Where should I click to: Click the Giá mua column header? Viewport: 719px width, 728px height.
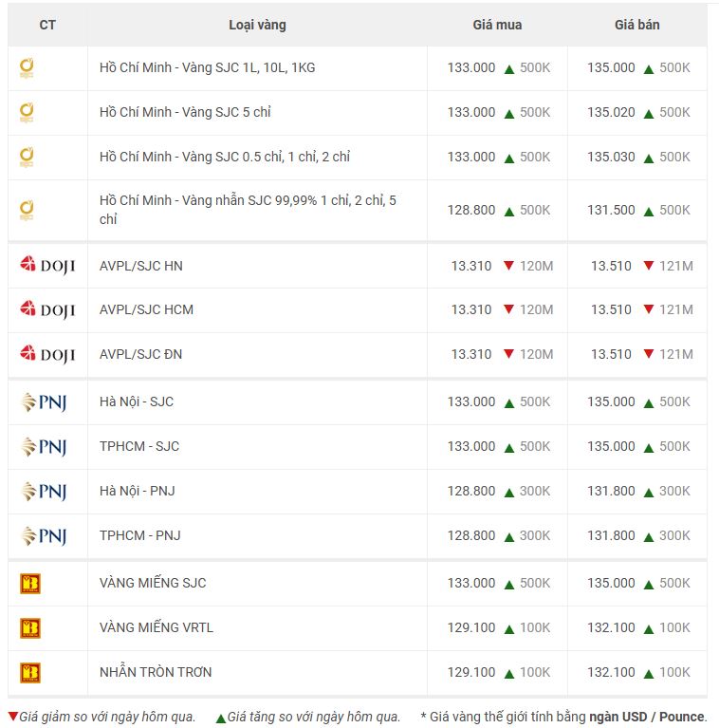[x=497, y=25]
